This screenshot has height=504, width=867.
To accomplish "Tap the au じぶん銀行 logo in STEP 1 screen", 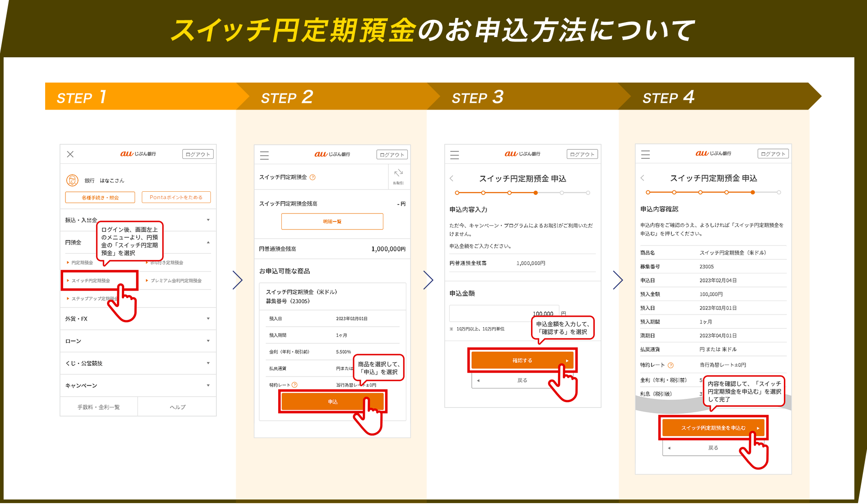I will point(138,154).
